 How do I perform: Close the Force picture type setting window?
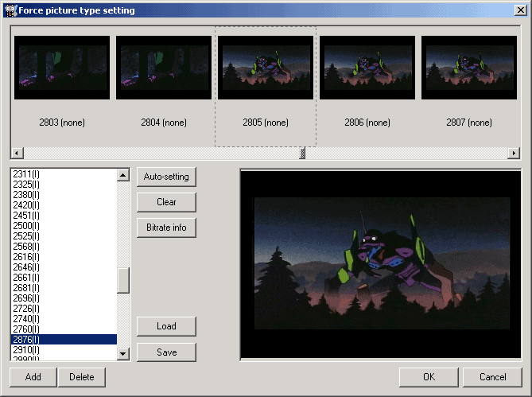520,10
